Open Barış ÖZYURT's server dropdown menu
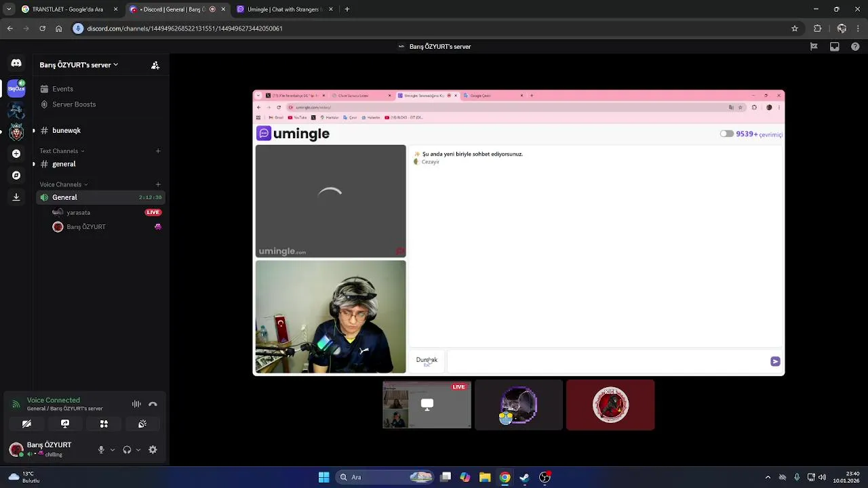The image size is (868, 488). (x=79, y=65)
